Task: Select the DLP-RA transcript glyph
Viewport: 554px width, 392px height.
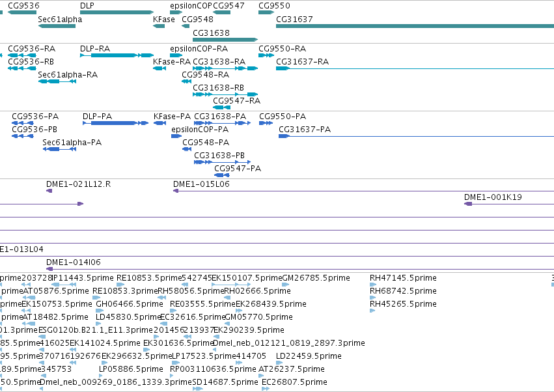Action: (x=117, y=55)
